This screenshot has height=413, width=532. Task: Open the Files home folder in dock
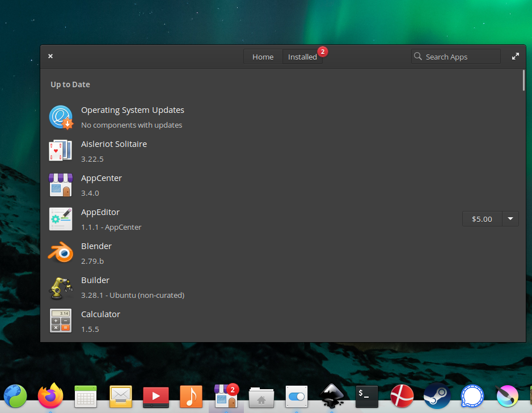tap(261, 397)
